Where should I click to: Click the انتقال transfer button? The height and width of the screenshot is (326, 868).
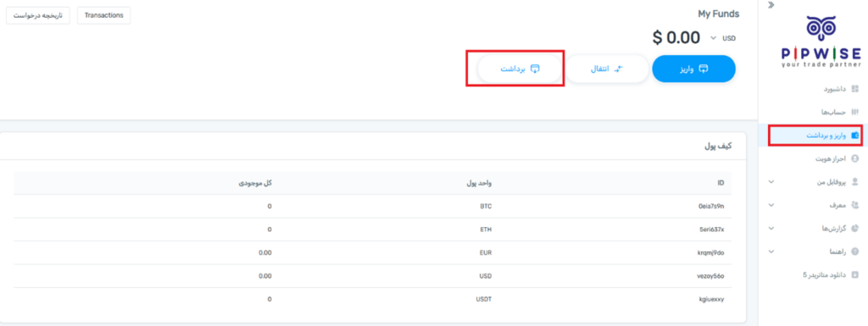(x=607, y=69)
